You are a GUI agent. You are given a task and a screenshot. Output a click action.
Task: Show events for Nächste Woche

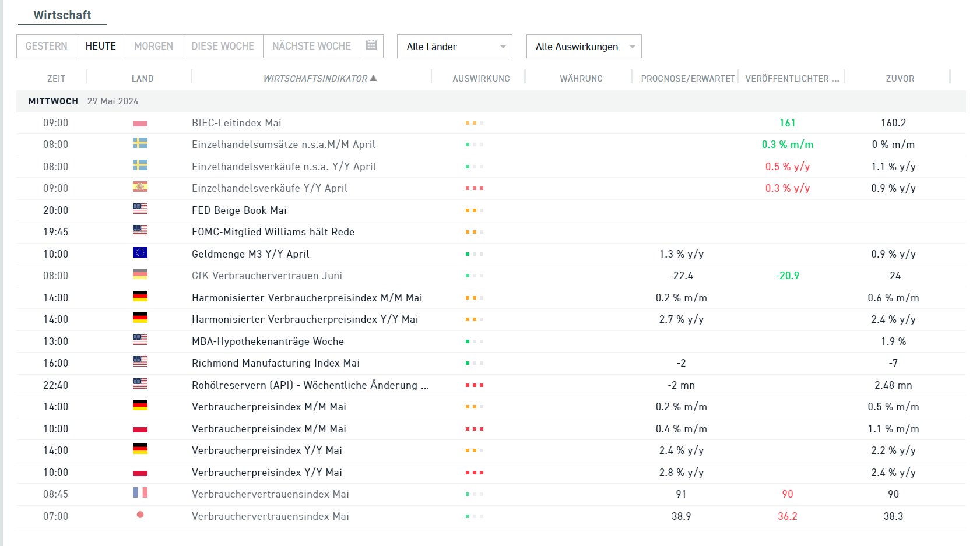coord(311,46)
